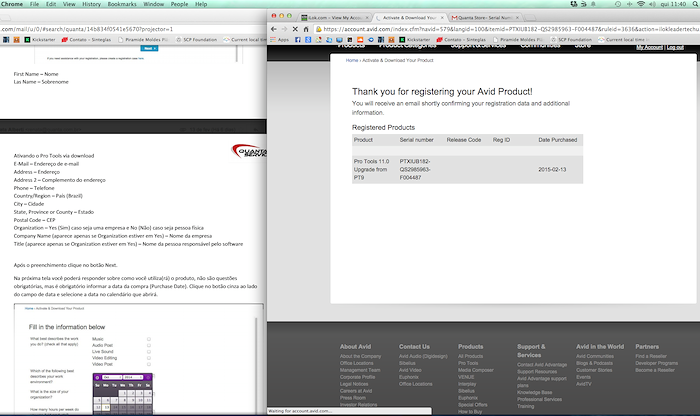Open Careers at Avid footer link
Image resolution: width=700 pixels, height=416 pixels.
pos(356,391)
